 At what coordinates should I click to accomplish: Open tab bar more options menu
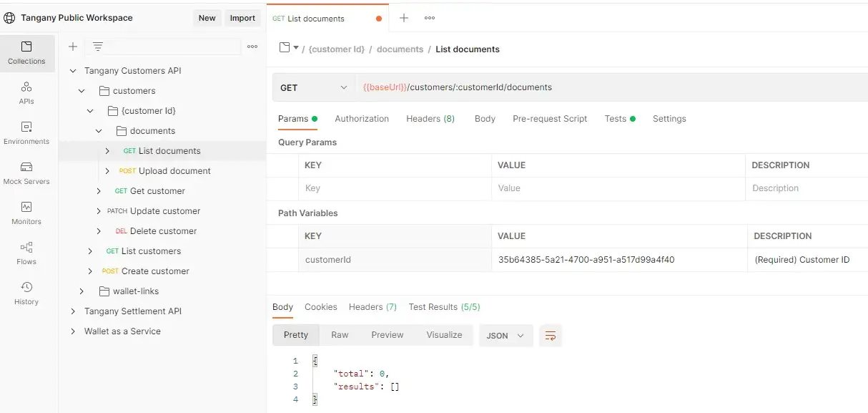tap(430, 18)
